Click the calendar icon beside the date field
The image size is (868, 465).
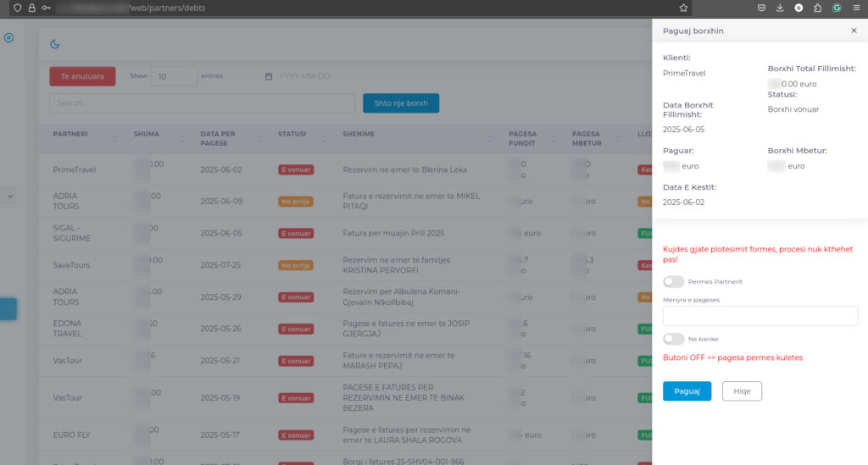pyautogui.click(x=269, y=76)
